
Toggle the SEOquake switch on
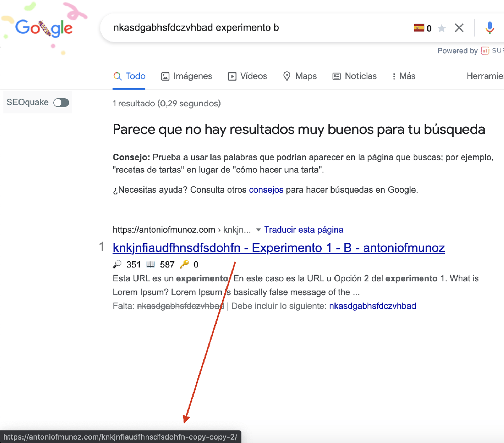coord(61,102)
